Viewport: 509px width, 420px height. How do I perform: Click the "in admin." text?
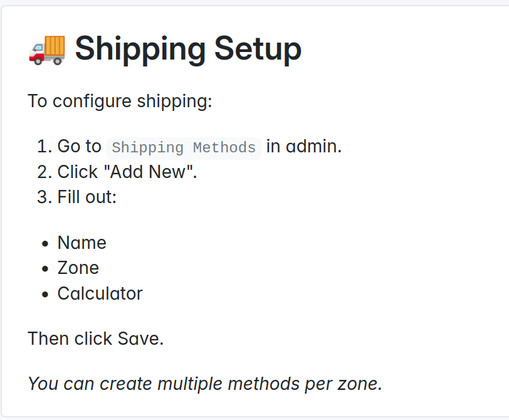point(304,147)
